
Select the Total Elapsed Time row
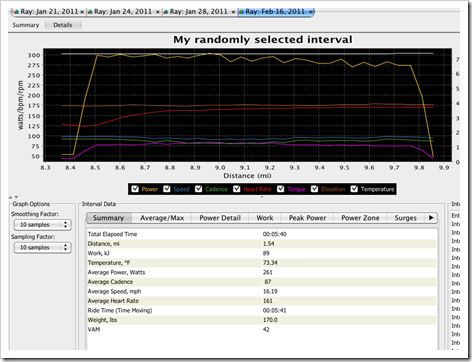coord(262,234)
